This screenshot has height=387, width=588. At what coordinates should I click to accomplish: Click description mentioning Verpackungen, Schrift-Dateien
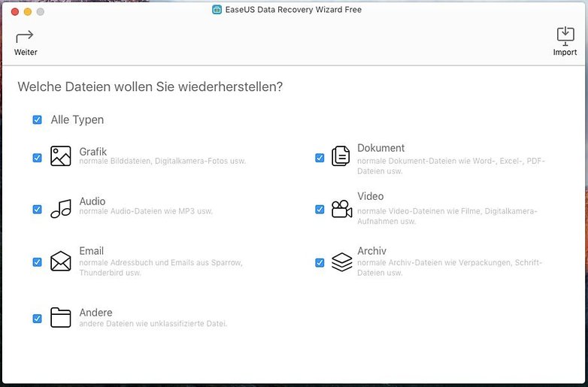click(x=450, y=268)
